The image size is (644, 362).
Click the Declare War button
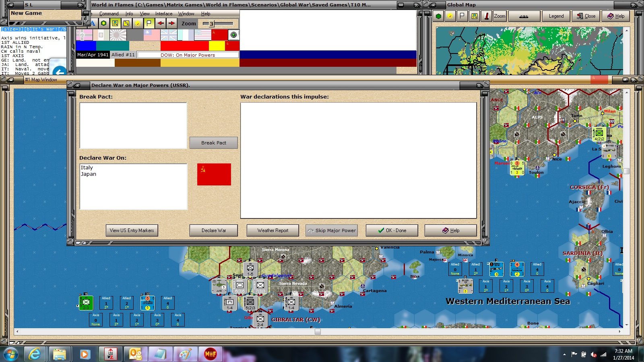[x=214, y=230]
